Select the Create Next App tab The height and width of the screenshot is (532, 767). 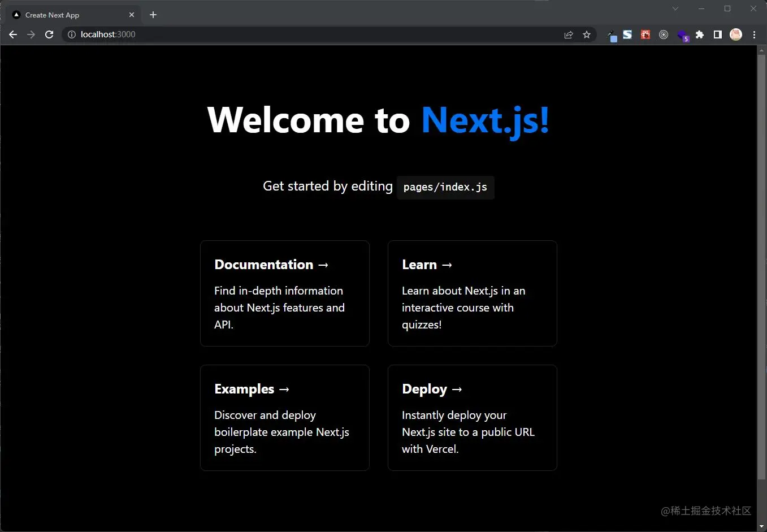[x=72, y=15]
